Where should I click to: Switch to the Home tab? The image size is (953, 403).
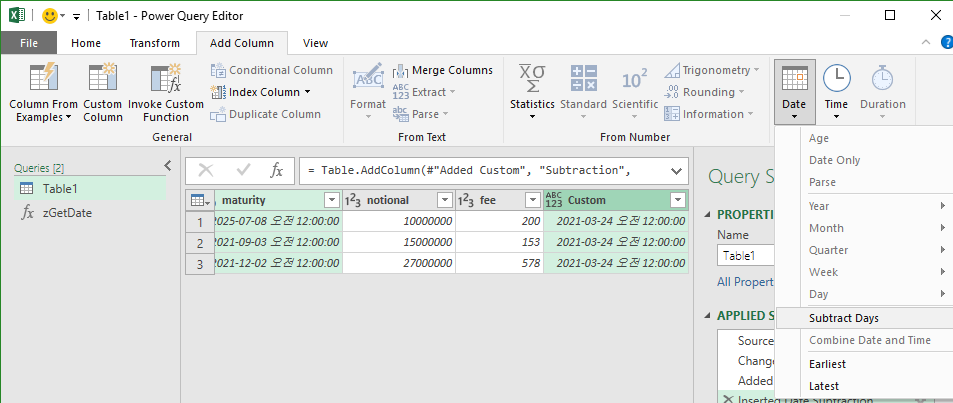point(86,43)
